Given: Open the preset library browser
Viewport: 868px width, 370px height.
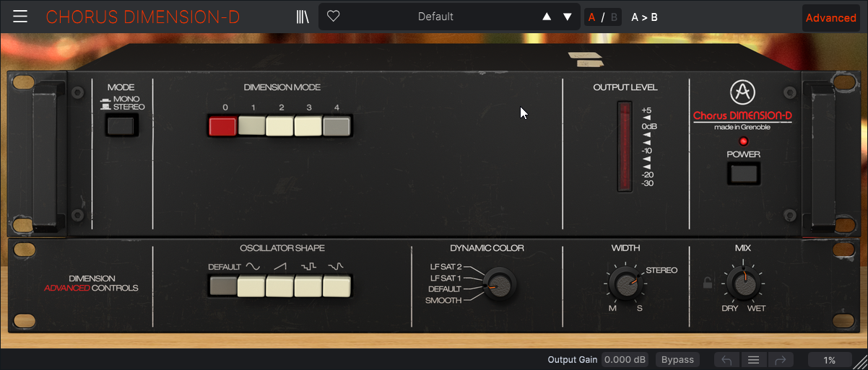Looking at the screenshot, I should click(303, 17).
